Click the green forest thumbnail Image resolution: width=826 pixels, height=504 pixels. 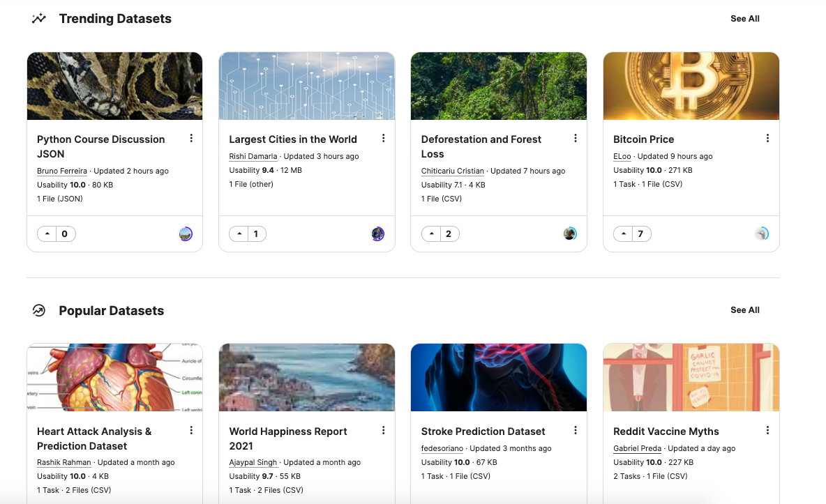click(499, 86)
